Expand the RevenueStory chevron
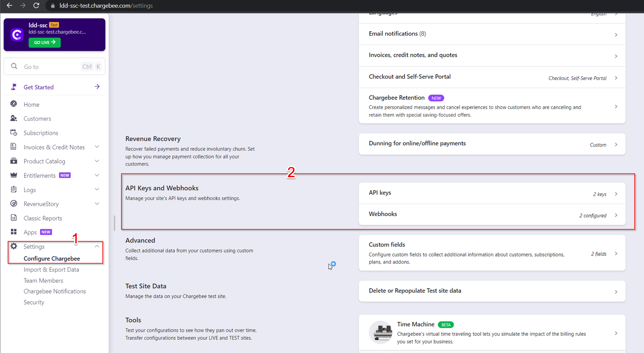Screen dimensions: 644x353 pos(97,204)
